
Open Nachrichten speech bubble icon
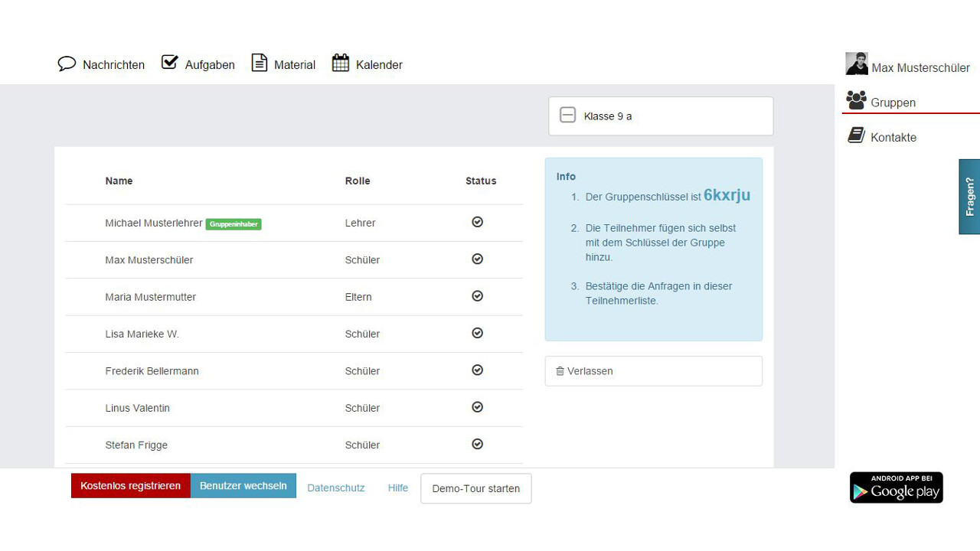pyautogui.click(x=67, y=64)
